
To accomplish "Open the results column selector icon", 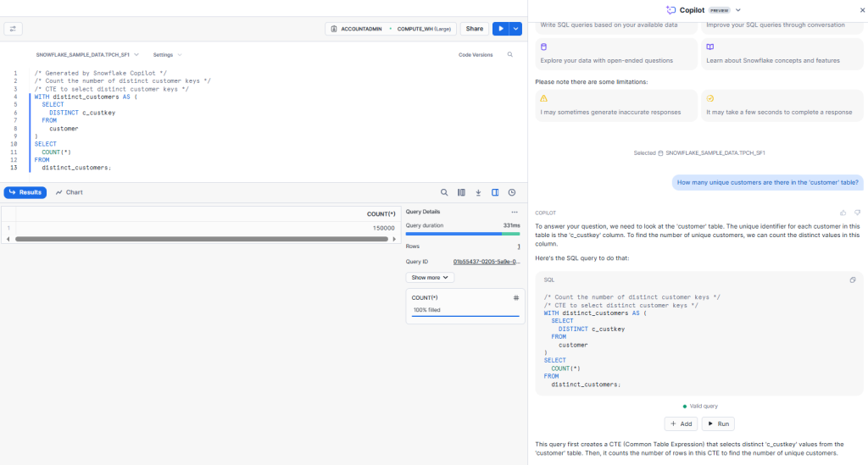I will (x=461, y=192).
